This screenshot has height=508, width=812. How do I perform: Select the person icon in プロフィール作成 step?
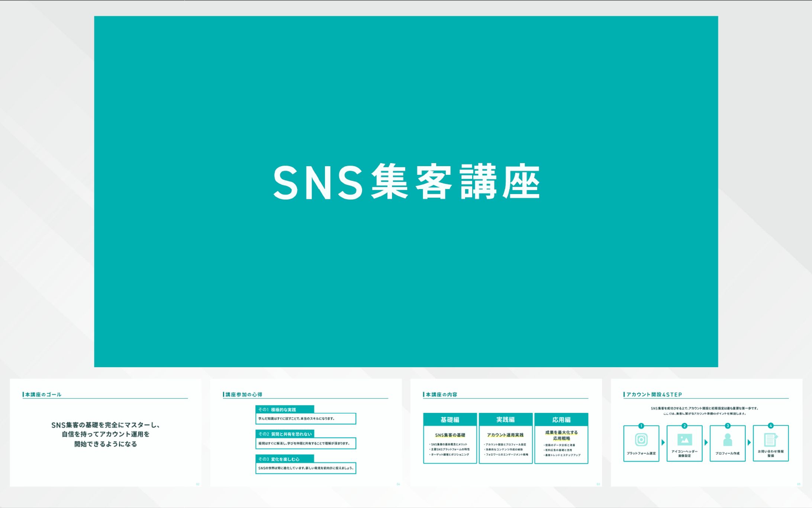coord(728,439)
